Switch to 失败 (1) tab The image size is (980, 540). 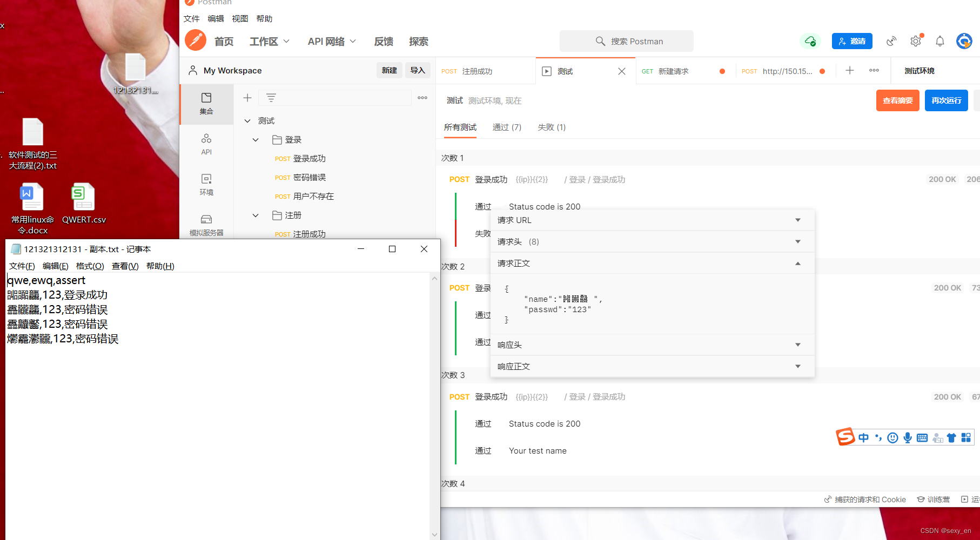click(552, 127)
